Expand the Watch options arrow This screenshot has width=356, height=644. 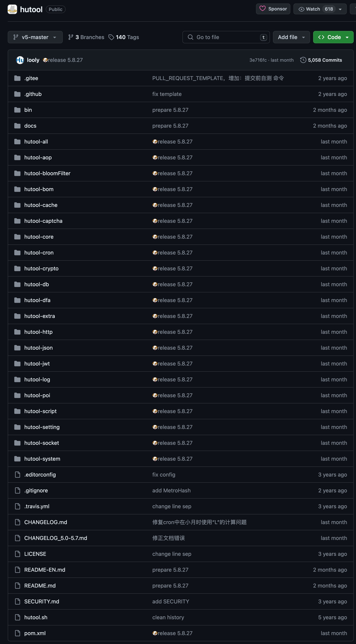(340, 9)
